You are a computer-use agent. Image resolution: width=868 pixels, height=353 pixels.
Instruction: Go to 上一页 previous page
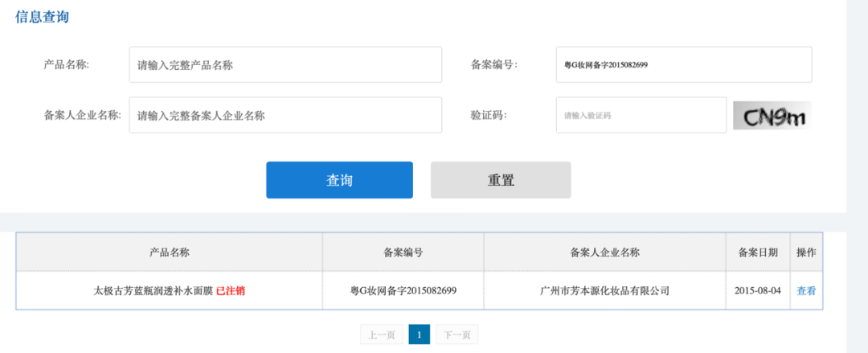(x=382, y=335)
